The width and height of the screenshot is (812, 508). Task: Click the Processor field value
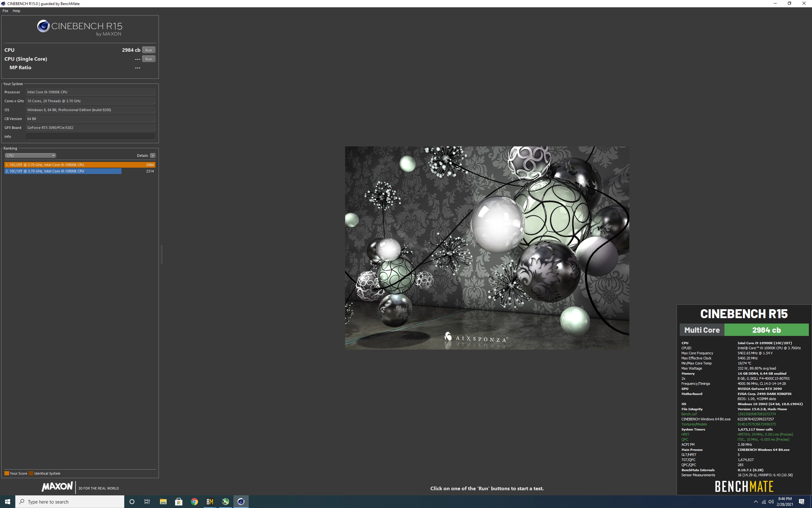click(x=90, y=92)
